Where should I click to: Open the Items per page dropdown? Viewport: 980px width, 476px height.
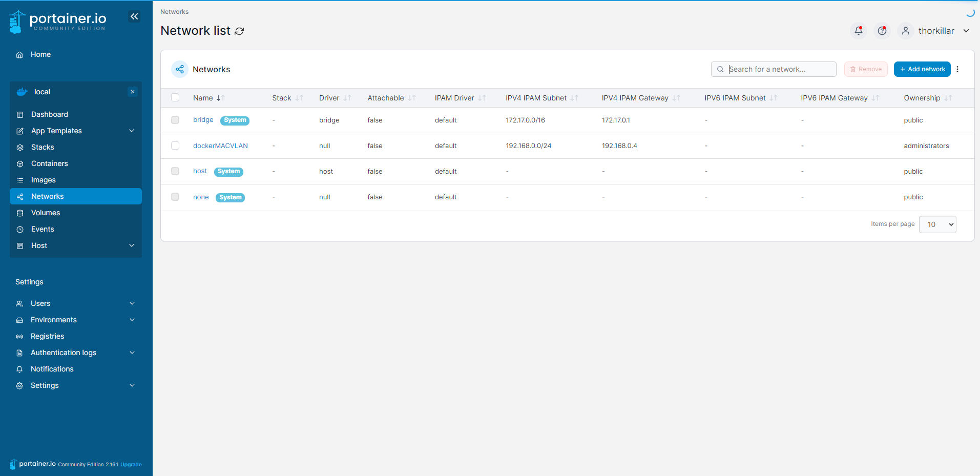click(937, 224)
